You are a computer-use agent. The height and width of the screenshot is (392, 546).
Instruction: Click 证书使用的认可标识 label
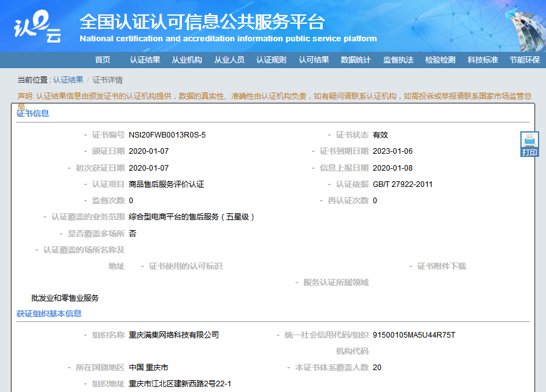tap(186, 266)
